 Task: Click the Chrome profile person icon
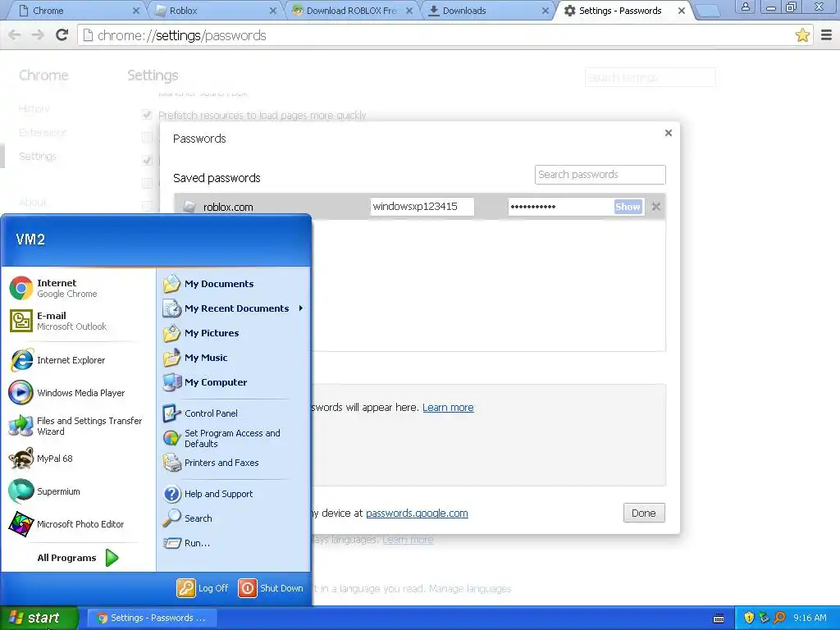click(x=745, y=7)
